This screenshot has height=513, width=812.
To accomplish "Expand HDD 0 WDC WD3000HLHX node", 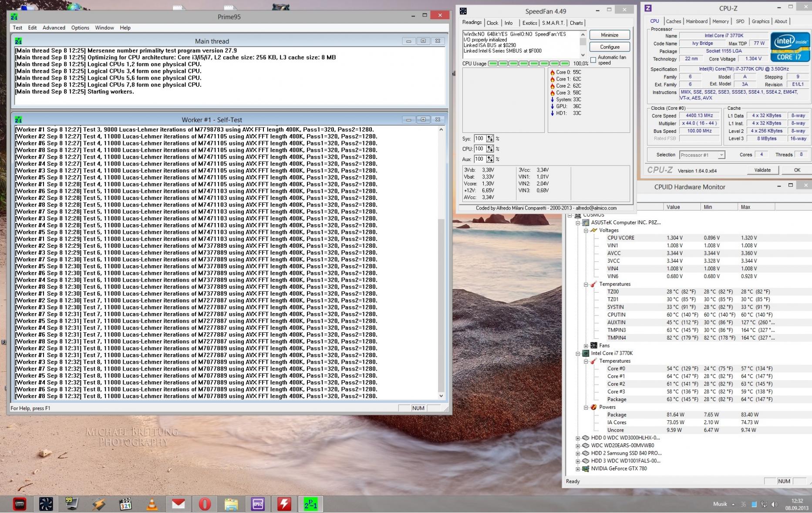I will (x=578, y=438).
